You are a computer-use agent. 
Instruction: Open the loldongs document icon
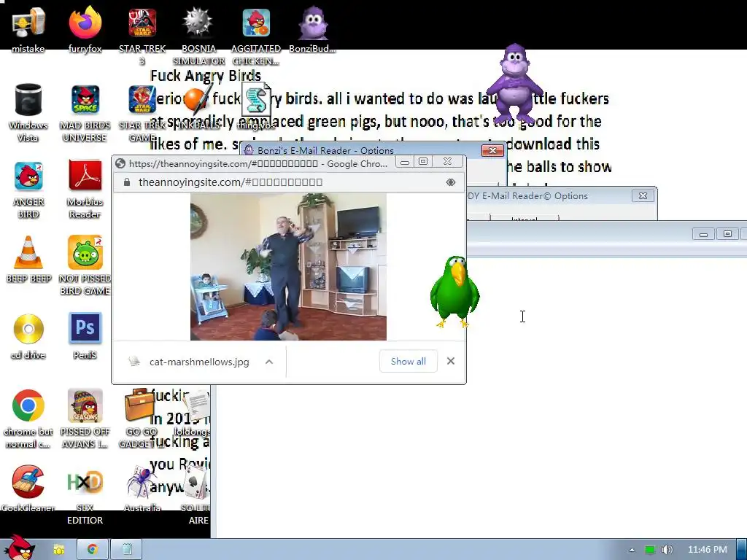click(x=196, y=405)
